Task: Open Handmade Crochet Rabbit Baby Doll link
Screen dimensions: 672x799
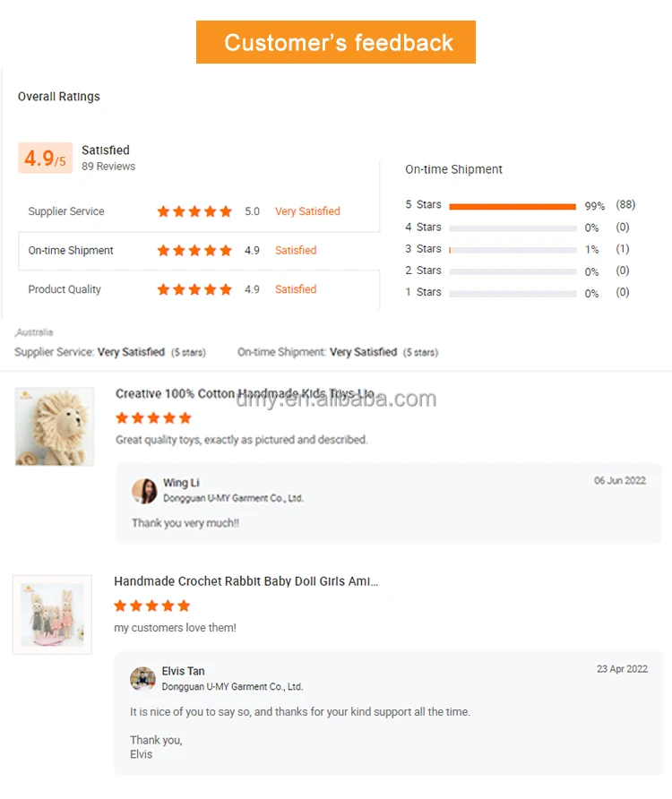Action: (x=246, y=581)
